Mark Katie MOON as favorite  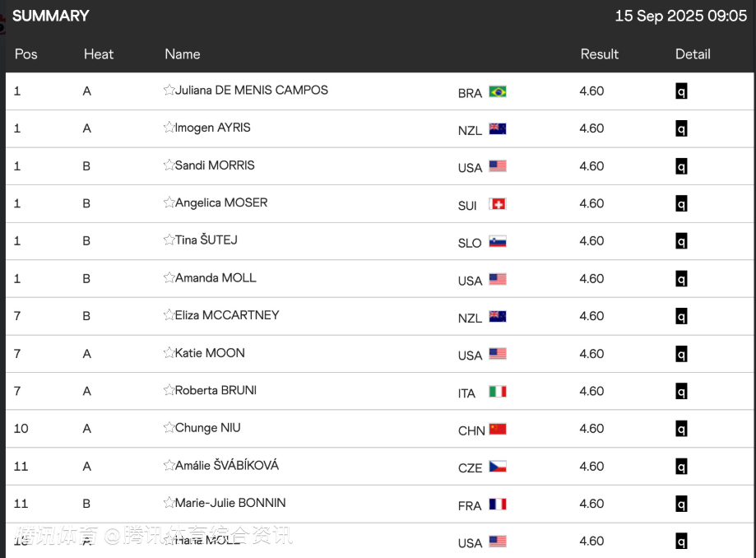169,353
